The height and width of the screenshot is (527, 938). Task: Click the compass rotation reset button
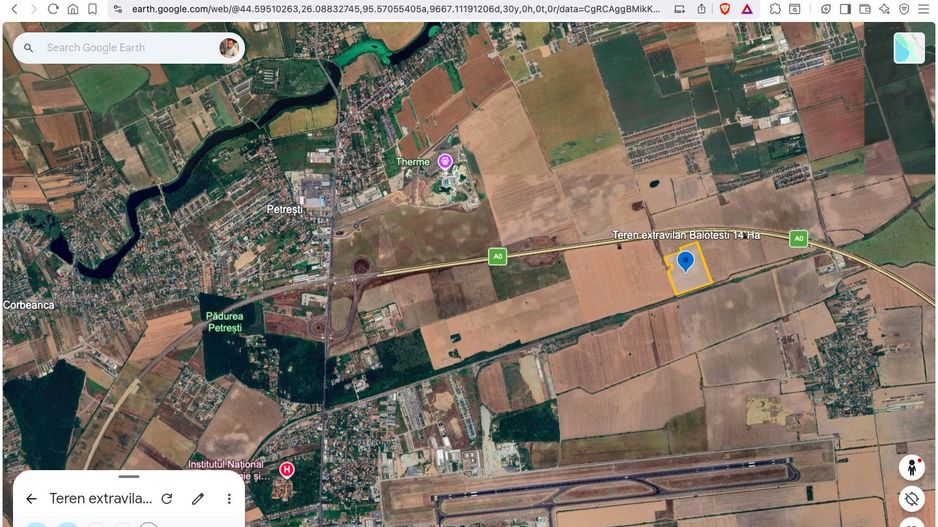pos(911,498)
